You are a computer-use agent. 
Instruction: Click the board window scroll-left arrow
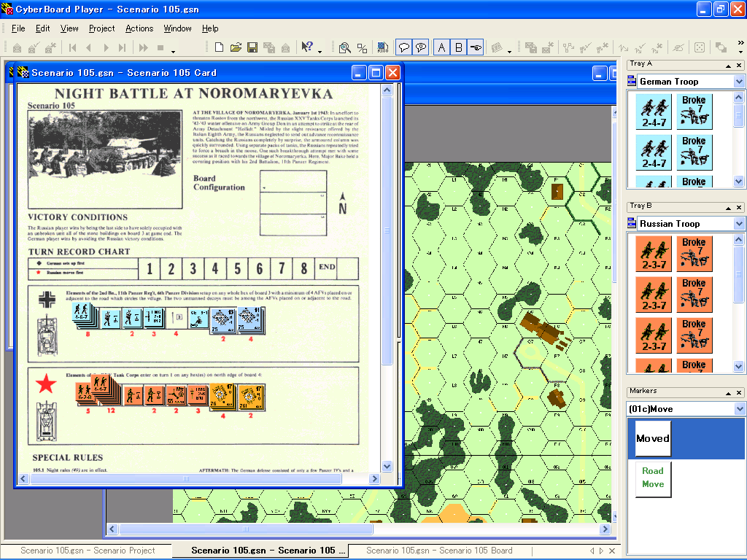click(112, 529)
